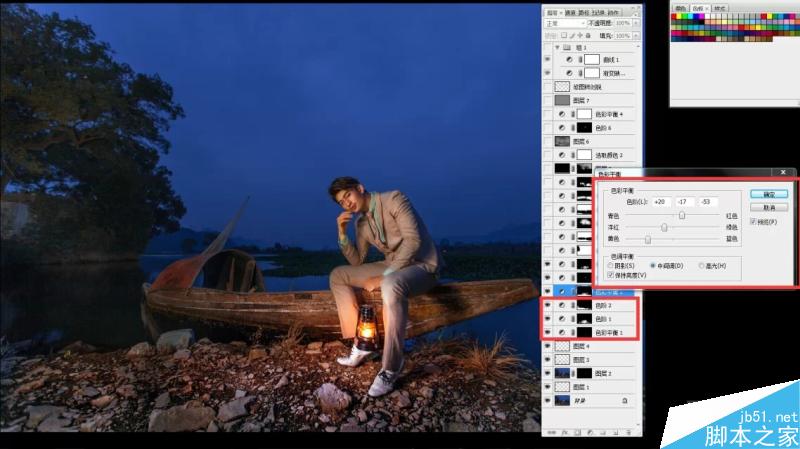The height and width of the screenshot is (449, 800).
Task: Click 色阶 6 adjustment layer icon
Action: point(562,128)
